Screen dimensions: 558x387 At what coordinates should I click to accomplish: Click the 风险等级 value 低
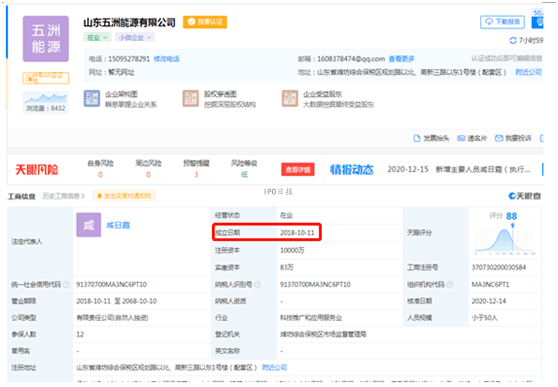click(x=244, y=174)
